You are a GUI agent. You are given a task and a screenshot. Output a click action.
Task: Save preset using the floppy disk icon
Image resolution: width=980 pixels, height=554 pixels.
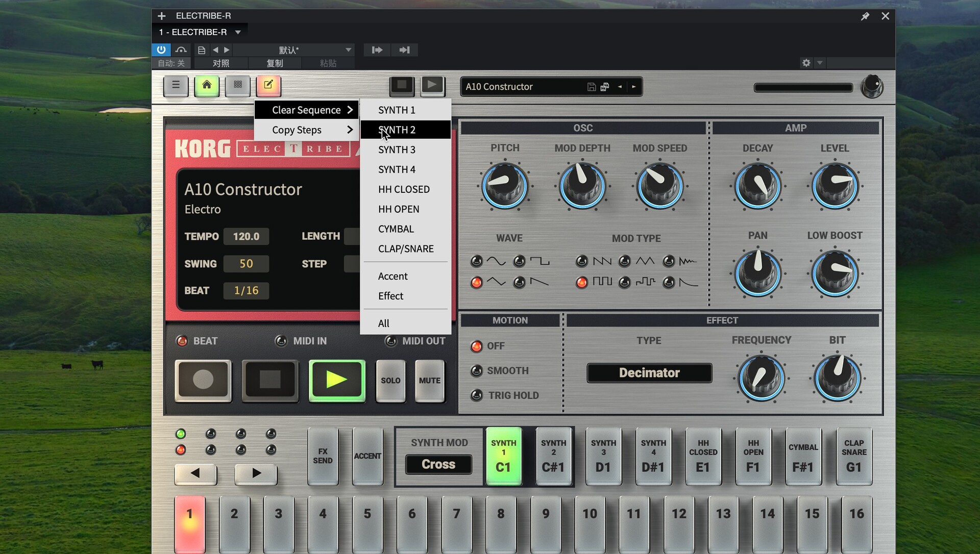(591, 87)
